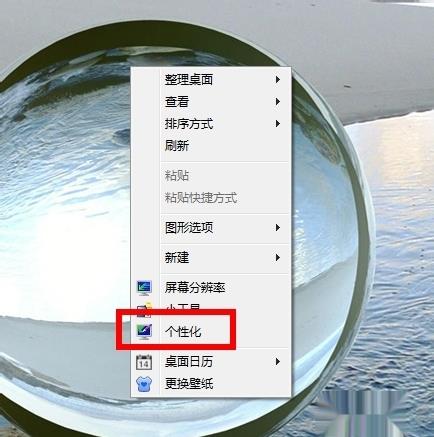Expand the 排序方式 submenu arrow
The image size is (434, 437).
(x=277, y=124)
